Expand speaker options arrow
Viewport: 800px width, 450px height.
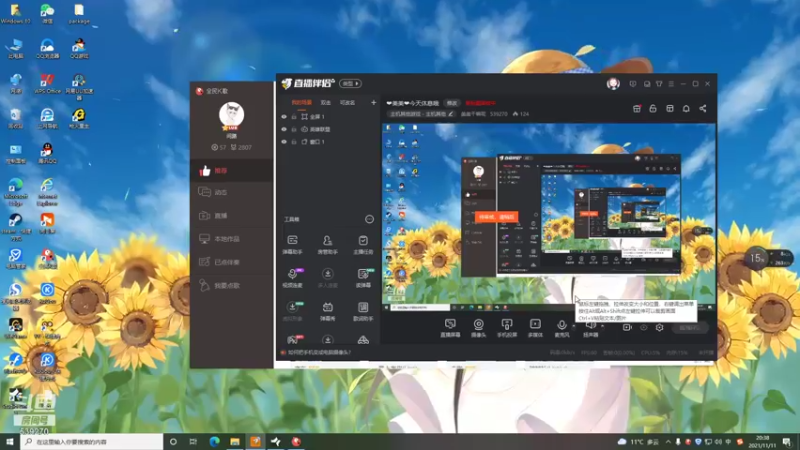click(603, 327)
